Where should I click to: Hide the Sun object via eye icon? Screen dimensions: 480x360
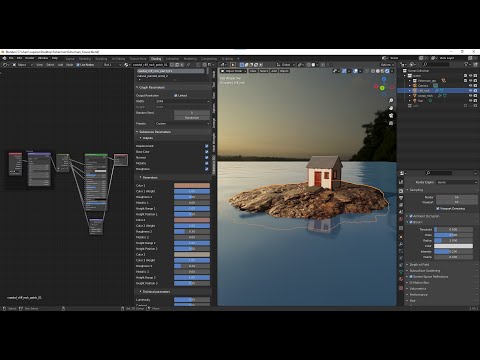point(471,101)
